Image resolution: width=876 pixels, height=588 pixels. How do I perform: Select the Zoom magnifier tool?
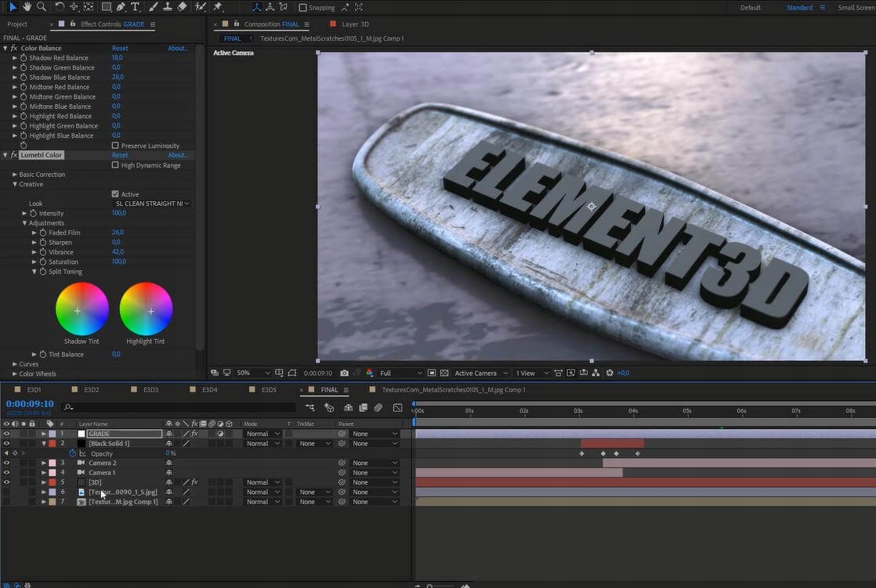(42, 7)
